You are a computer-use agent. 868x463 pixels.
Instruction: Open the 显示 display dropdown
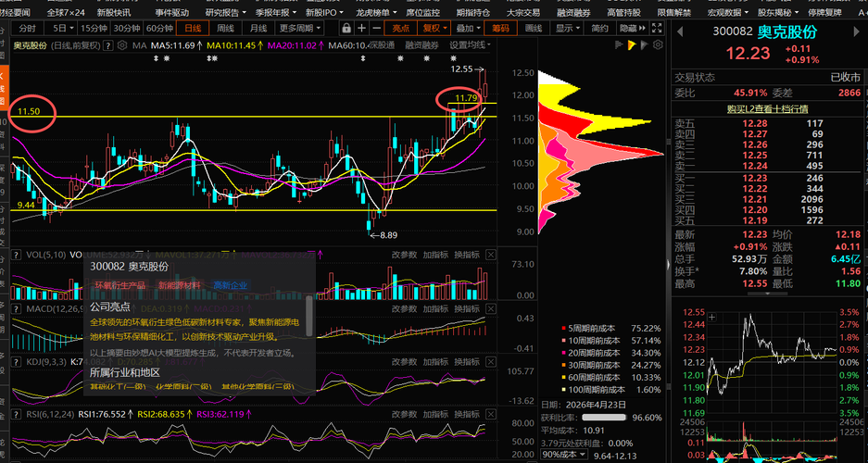point(568,28)
